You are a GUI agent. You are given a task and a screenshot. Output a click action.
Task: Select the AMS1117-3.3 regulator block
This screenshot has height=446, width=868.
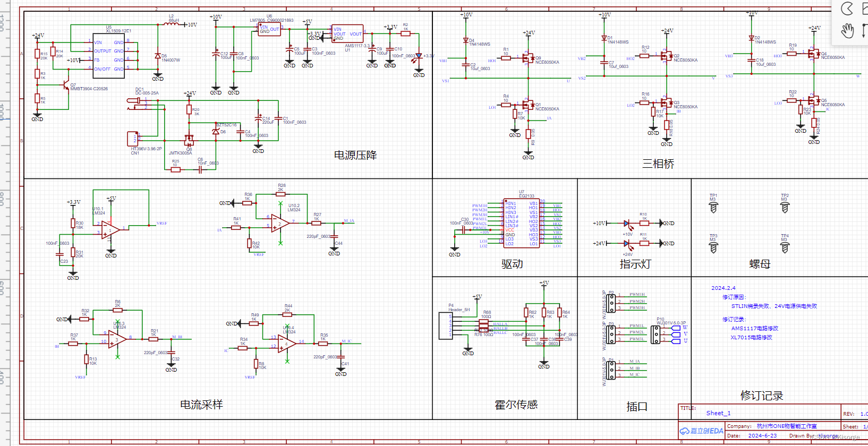[347, 33]
